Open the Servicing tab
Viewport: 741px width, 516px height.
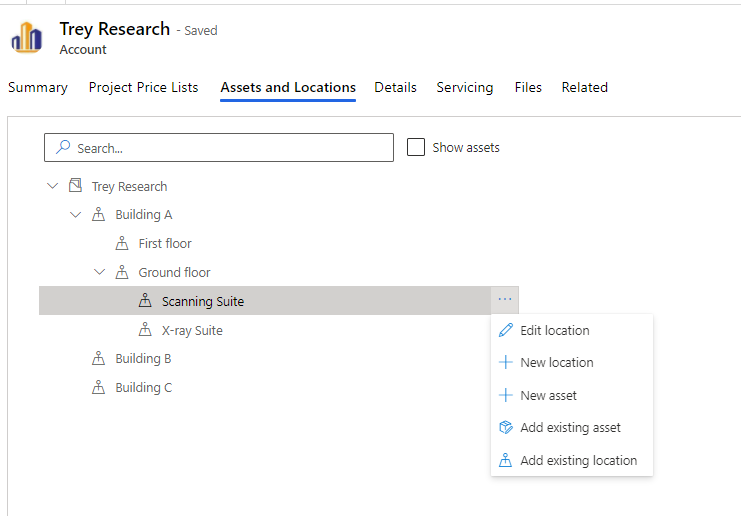[x=465, y=87]
